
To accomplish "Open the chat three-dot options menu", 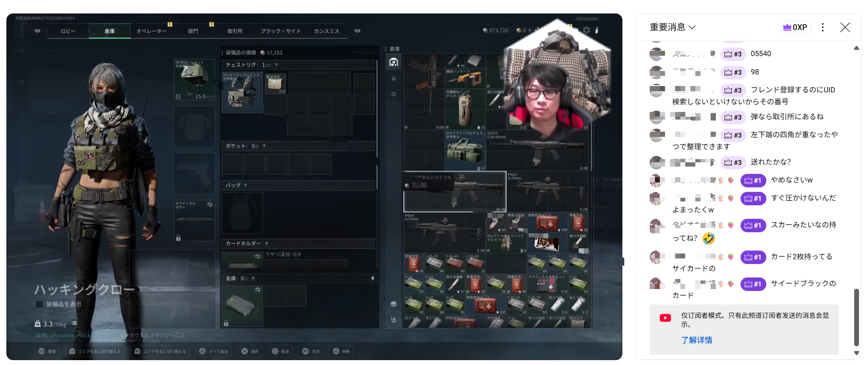I will [822, 27].
